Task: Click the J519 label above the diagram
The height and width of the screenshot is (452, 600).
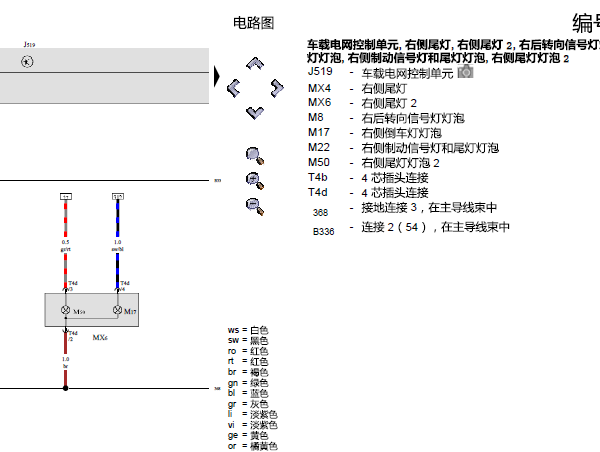Action: (29, 44)
